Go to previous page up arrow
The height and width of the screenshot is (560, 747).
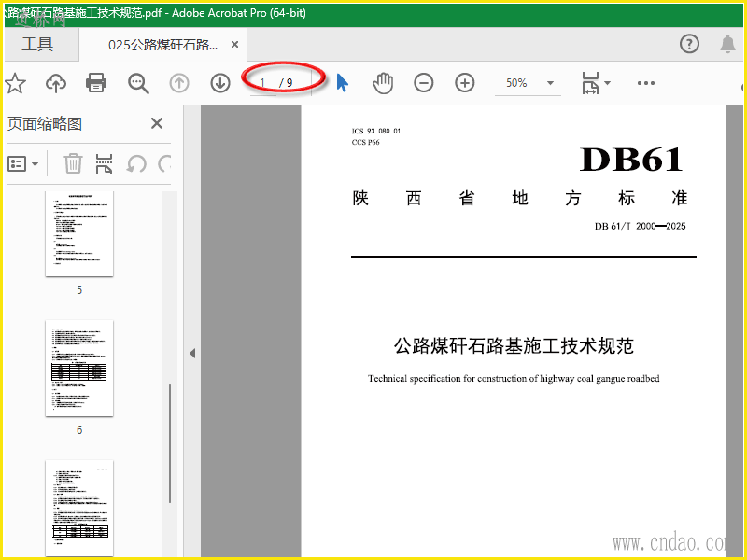click(x=179, y=83)
